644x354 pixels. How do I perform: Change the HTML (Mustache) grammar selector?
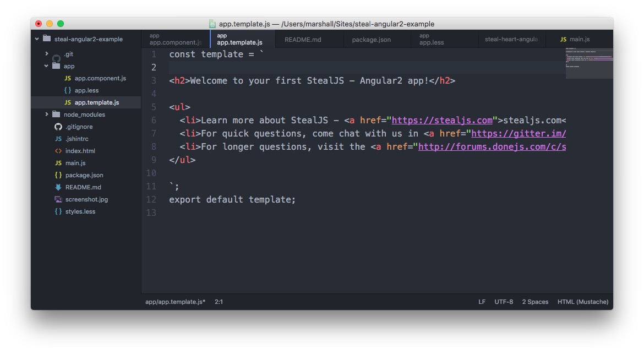click(x=583, y=302)
